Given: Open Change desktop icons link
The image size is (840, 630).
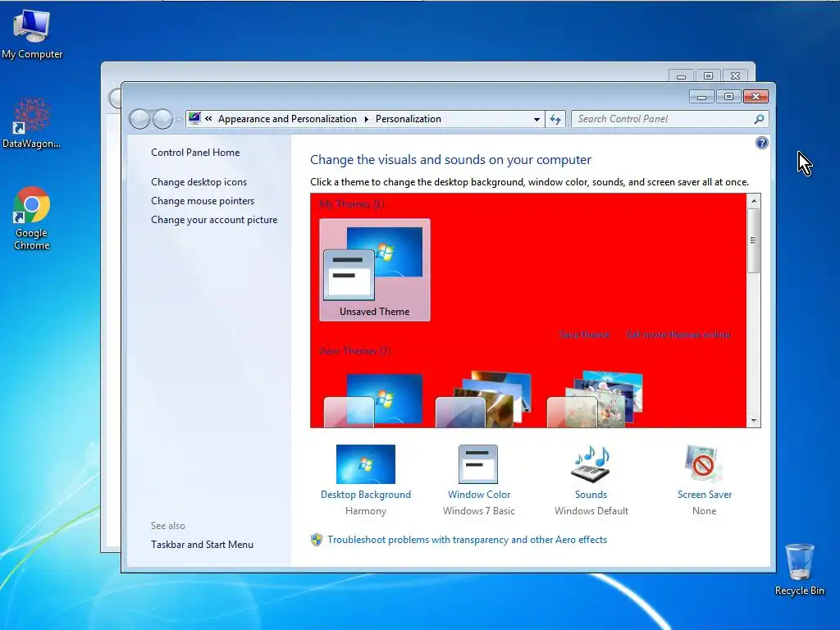Looking at the screenshot, I should click(x=199, y=181).
